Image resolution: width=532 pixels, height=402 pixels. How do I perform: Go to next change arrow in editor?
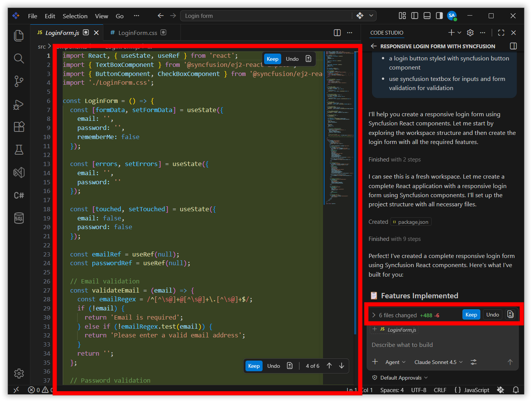[342, 366]
